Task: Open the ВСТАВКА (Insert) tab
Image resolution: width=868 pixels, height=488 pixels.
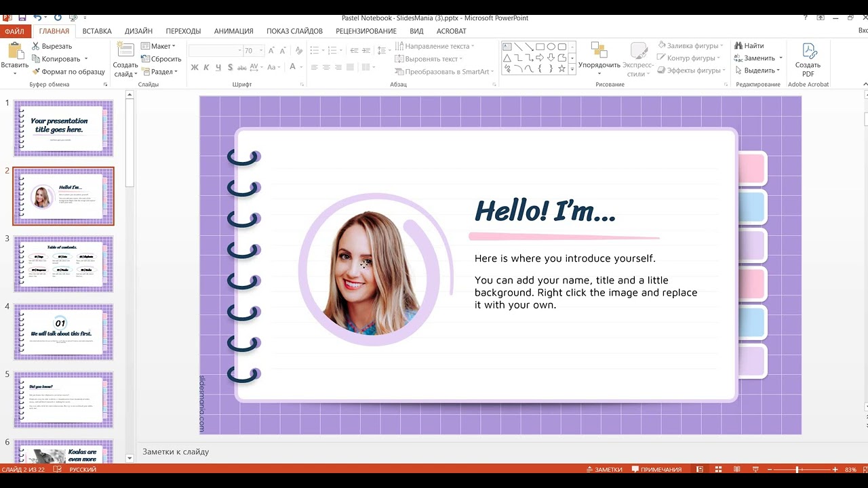Action: (97, 31)
